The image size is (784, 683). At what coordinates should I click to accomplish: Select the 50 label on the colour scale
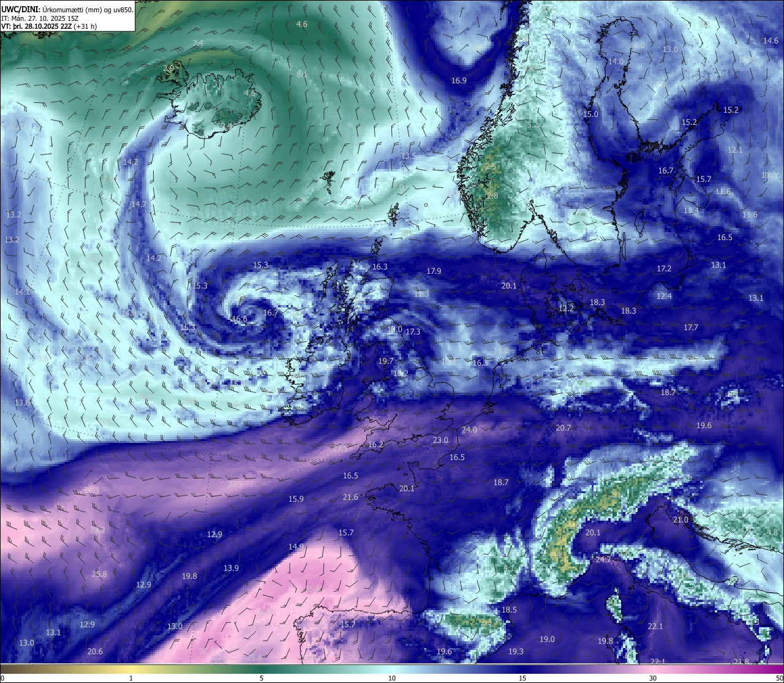tap(779, 678)
